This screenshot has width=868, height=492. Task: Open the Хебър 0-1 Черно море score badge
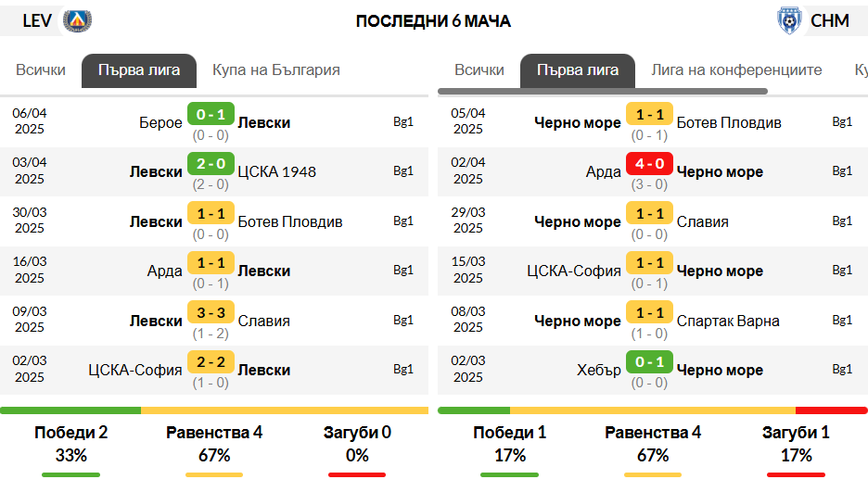pos(649,362)
